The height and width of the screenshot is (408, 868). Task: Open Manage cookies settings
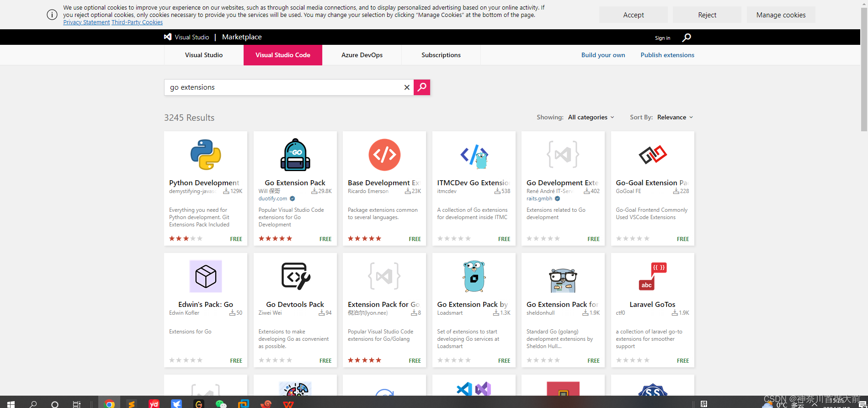click(781, 15)
